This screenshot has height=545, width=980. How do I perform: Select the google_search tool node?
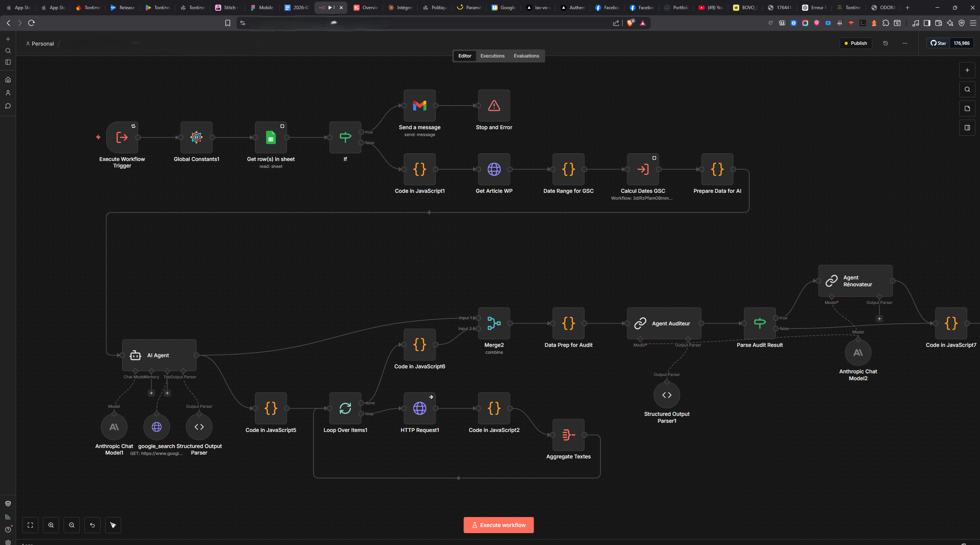(x=156, y=427)
